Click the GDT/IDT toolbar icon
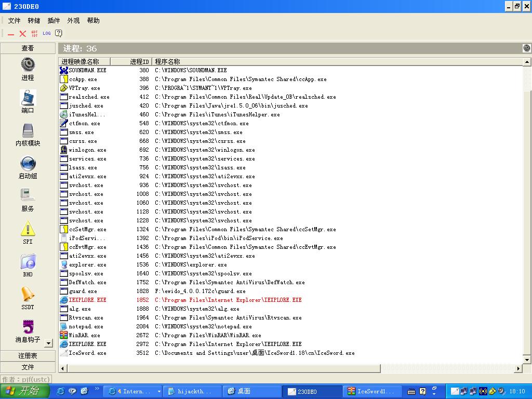The image size is (532, 399). (34, 34)
